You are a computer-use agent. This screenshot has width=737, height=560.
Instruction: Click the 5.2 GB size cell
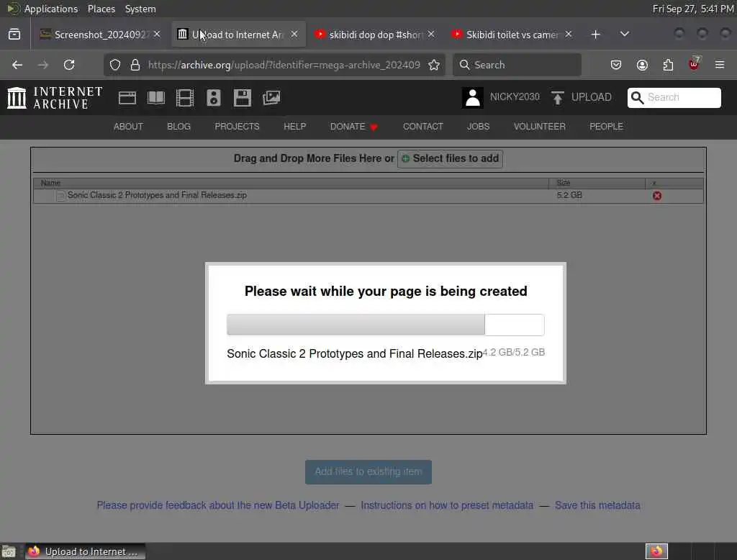[x=569, y=194]
